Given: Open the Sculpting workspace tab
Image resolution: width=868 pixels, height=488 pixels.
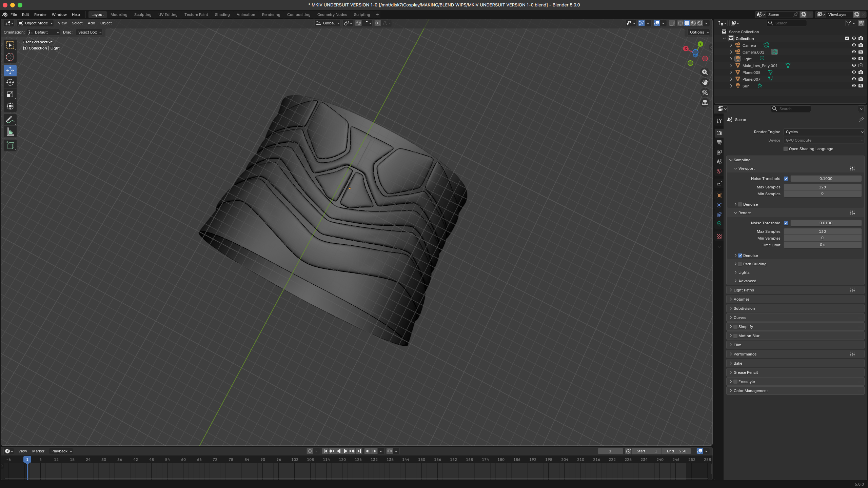Looking at the screenshot, I should [142, 14].
